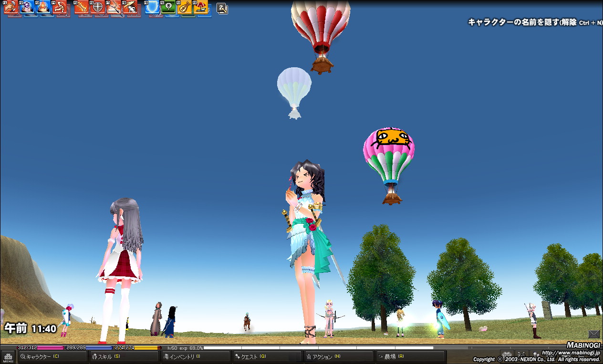The height and width of the screenshot is (364, 603).
Task: Open the スキル (S) skills window
Action: (124, 356)
